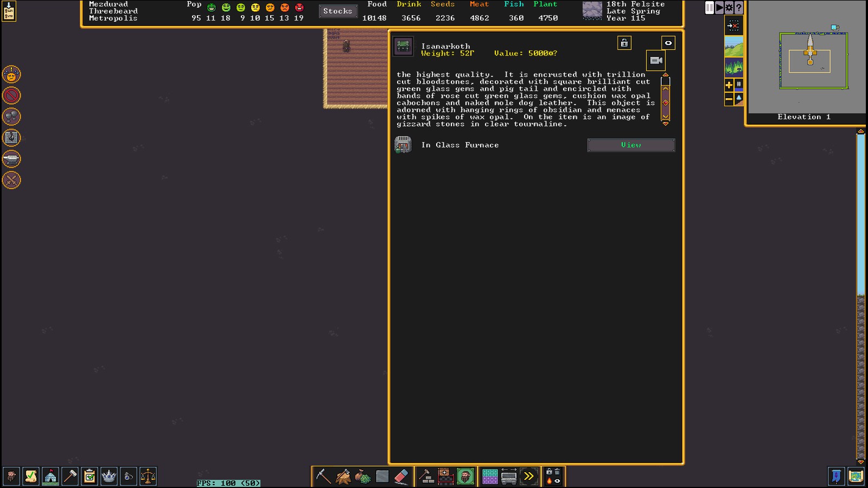Screen dimensions: 868x488
Task: Resume game with play button
Action: 719,8
